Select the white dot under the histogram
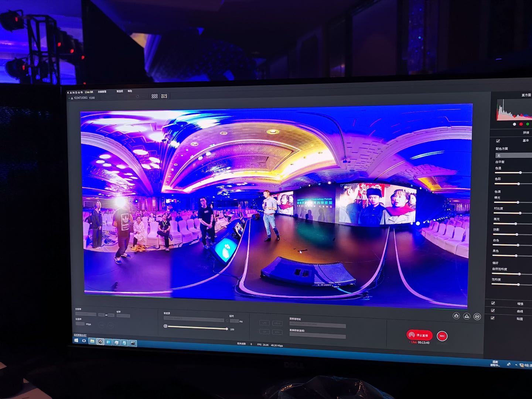This screenshot has width=532, height=399. click(x=515, y=124)
